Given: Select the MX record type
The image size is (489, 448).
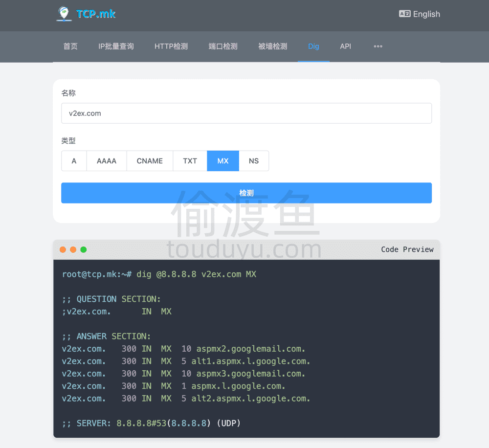Looking at the screenshot, I should (223, 161).
